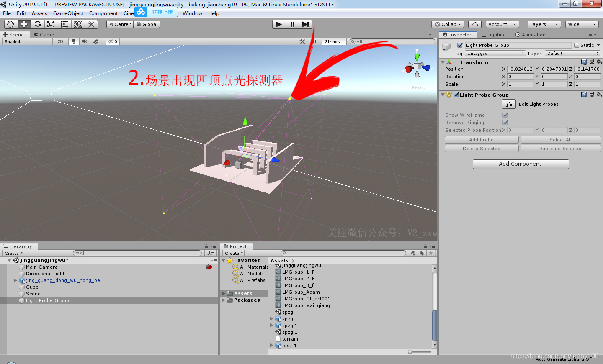Open Light Probe Group settings gear
Image resolution: width=603 pixels, height=364 pixels.
pyautogui.click(x=599, y=95)
